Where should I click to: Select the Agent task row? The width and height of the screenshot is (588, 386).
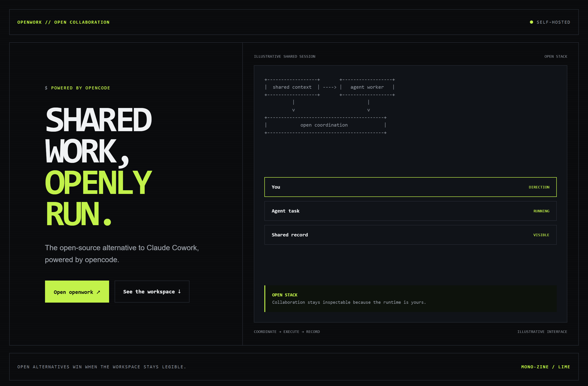coord(410,211)
